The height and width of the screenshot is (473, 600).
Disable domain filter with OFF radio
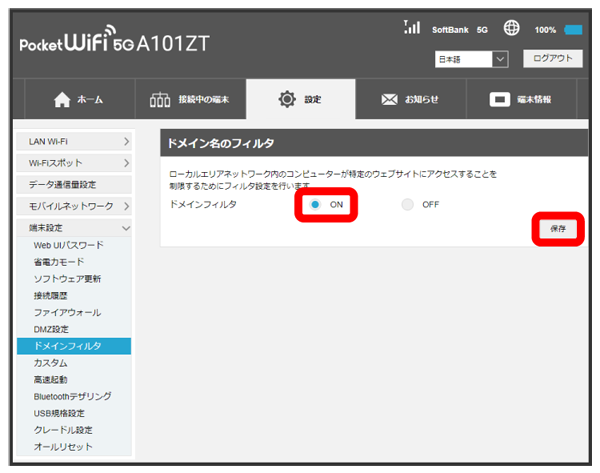[406, 204]
